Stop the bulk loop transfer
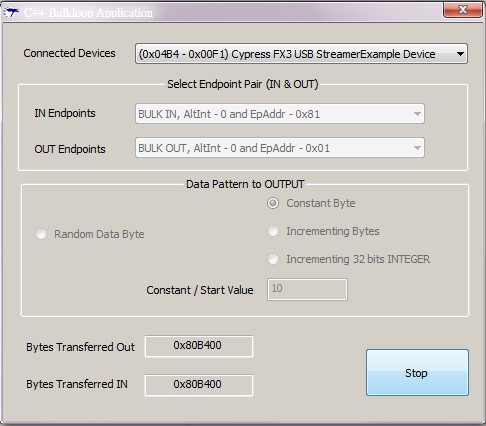This screenshot has width=486, height=426. tap(417, 373)
